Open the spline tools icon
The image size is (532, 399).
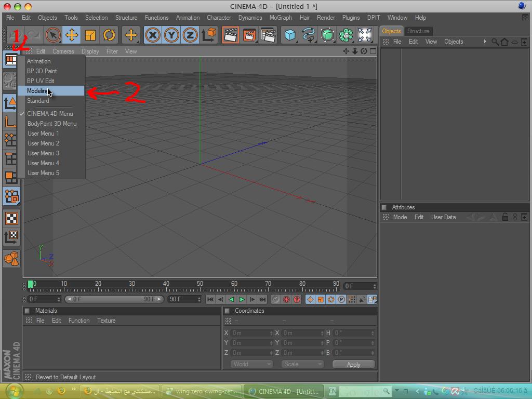click(x=309, y=35)
